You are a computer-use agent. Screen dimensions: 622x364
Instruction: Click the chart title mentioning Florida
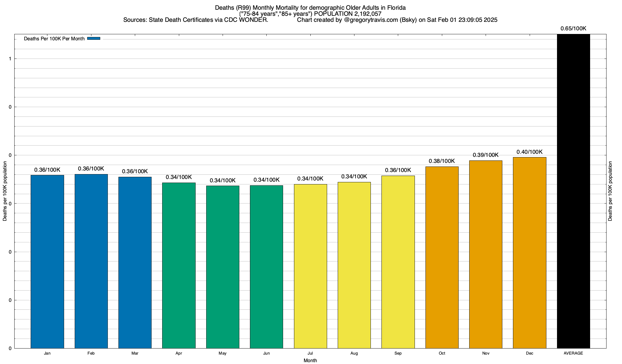pyautogui.click(x=310, y=8)
